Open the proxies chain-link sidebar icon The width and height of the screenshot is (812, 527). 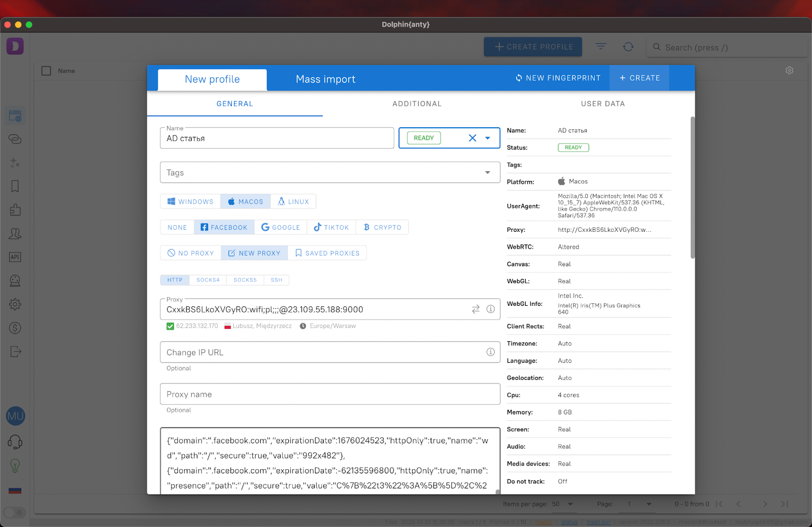(x=15, y=139)
